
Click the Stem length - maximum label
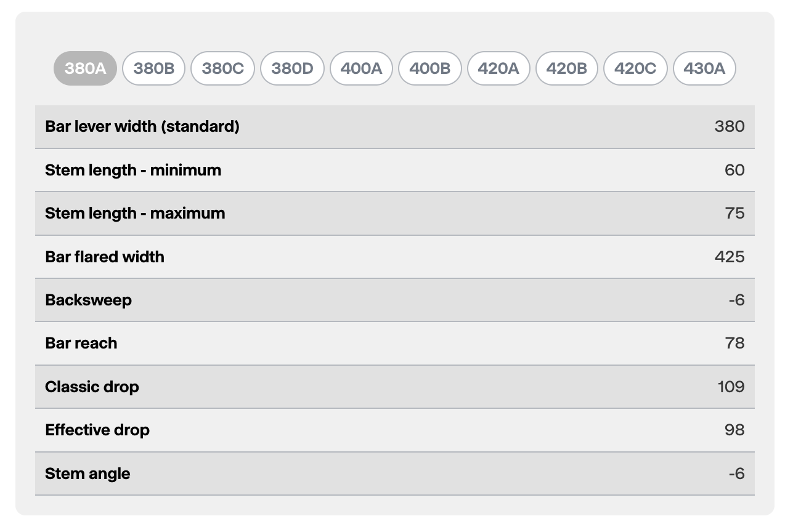[135, 214]
